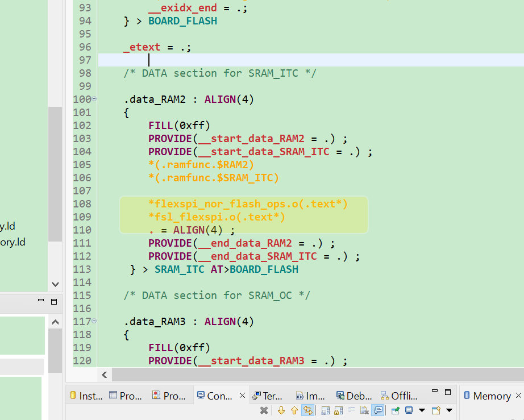Click the file ending in 'y.ld'
The width and height of the screenshot is (524, 420).
(x=7, y=226)
